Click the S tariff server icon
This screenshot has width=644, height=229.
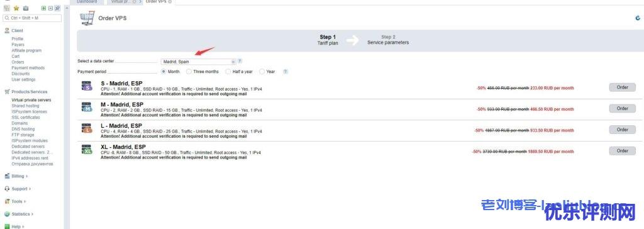(87, 86)
